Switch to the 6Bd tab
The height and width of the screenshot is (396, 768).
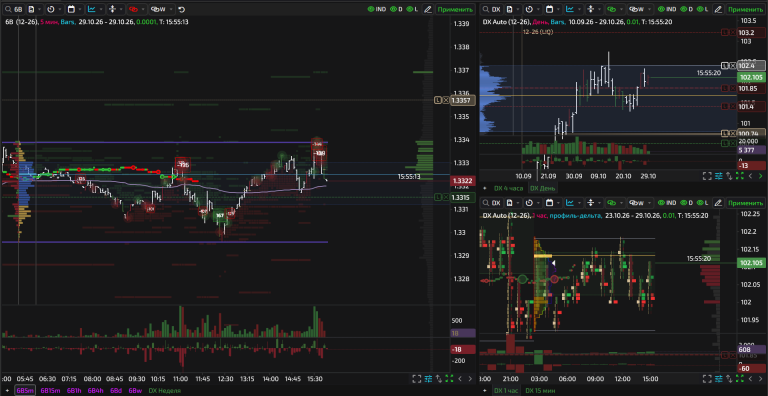click(116, 391)
